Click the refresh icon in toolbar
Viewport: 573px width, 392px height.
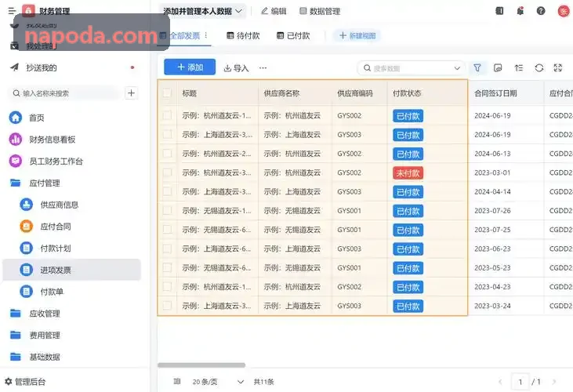pyautogui.click(x=539, y=68)
